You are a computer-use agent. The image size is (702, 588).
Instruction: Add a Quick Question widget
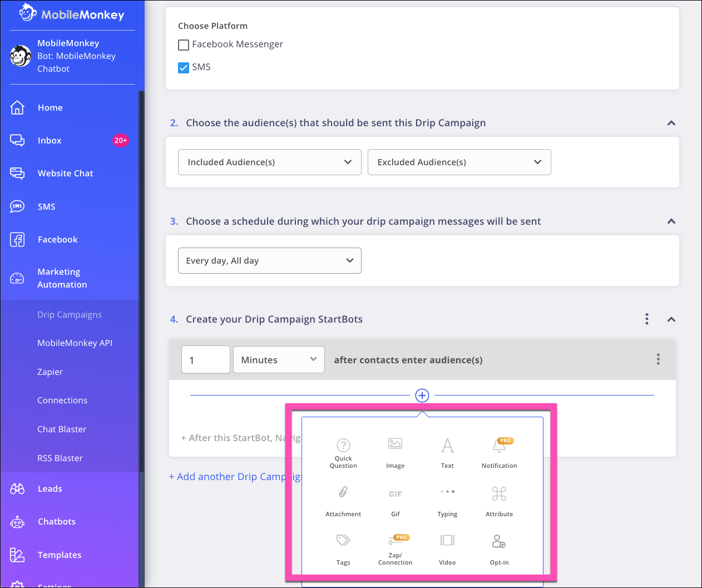(x=343, y=453)
